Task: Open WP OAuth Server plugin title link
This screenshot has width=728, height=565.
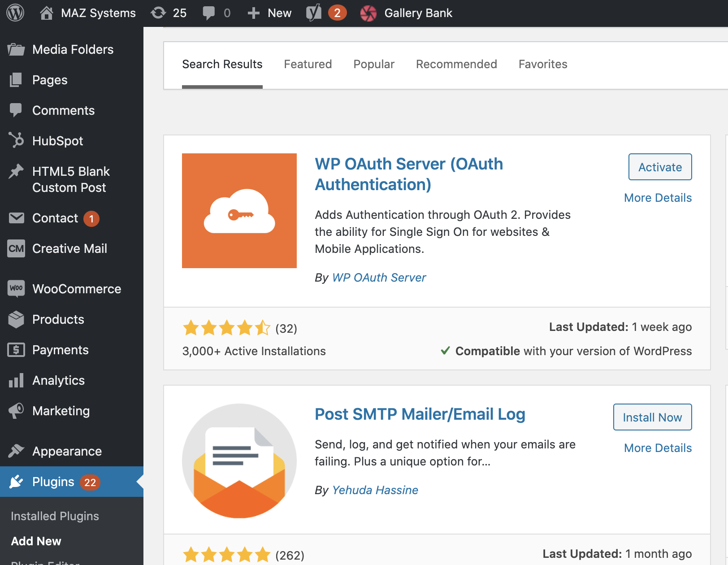Action: tap(409, 174)
